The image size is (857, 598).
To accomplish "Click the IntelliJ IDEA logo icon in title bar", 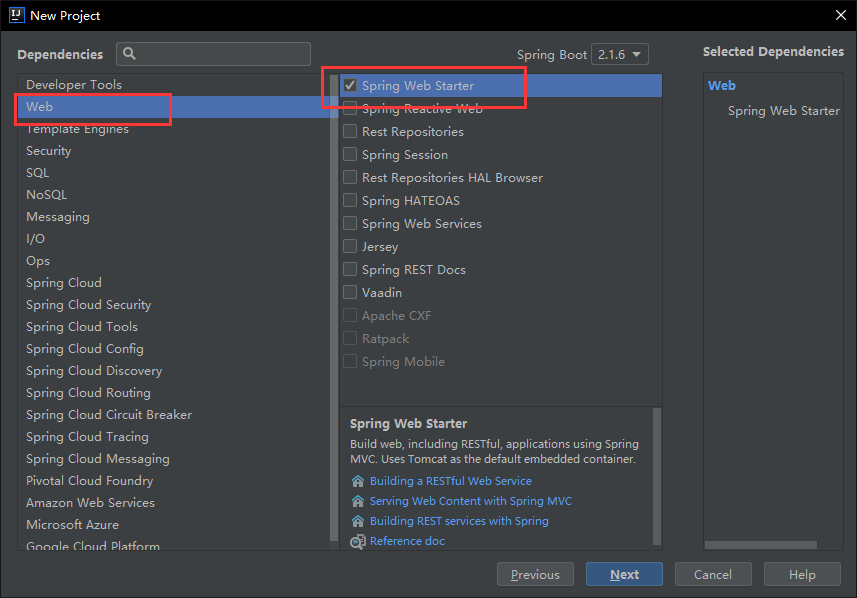I will tap(16, 15).
